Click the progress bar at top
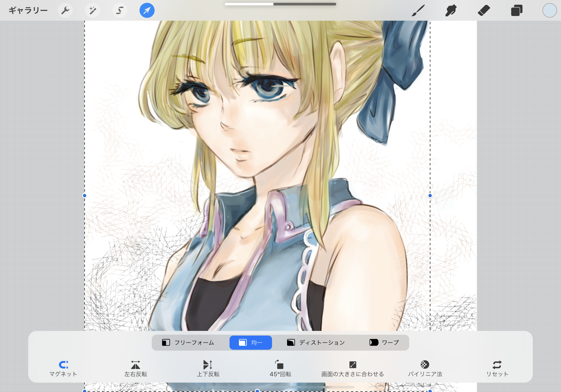Screen dimensions: 561x392 click(x=280, y=4)
